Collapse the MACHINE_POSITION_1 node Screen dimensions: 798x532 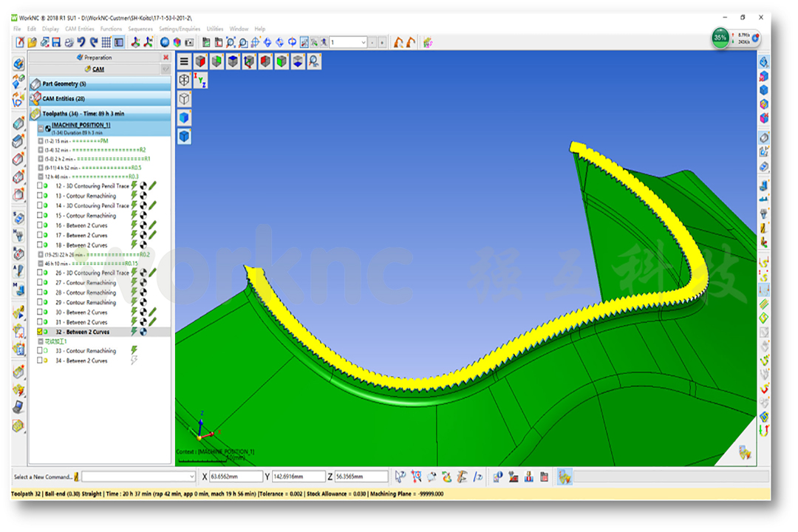tap(41, 129)
